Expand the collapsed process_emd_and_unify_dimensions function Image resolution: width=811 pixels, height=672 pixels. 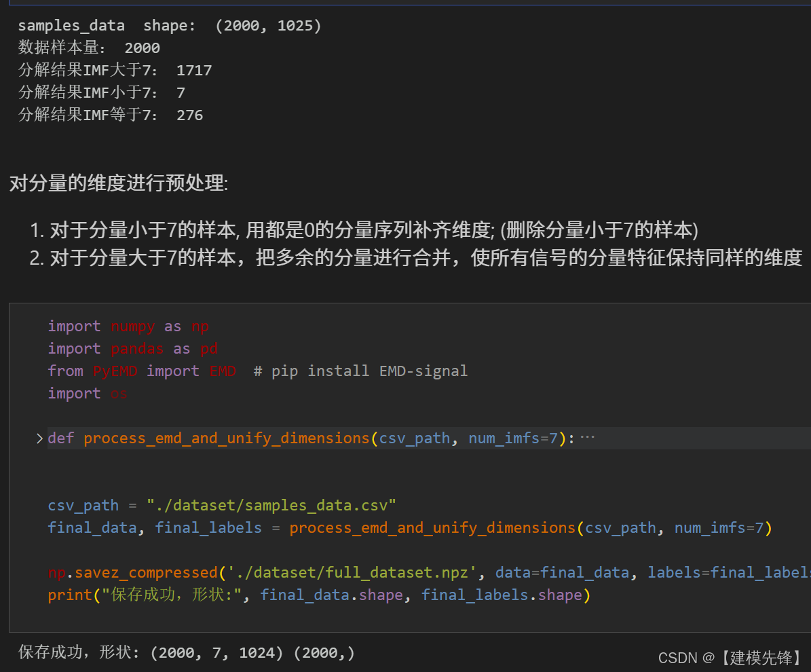[40, 438]
